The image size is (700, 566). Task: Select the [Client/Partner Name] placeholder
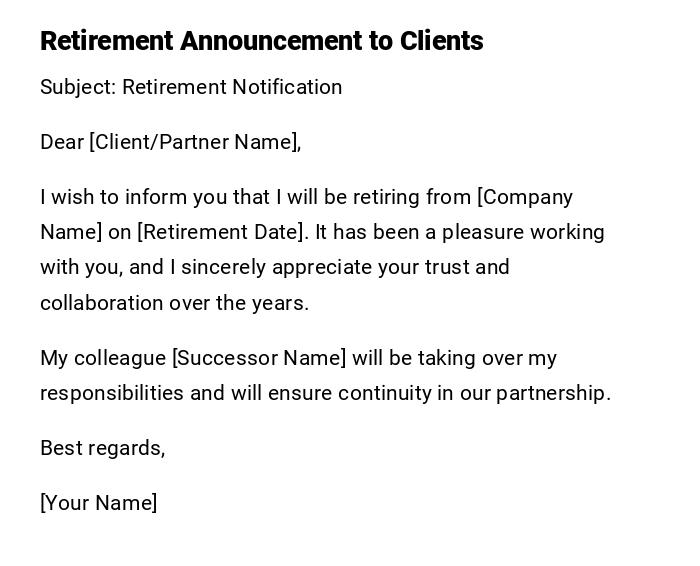pos(195,142)
